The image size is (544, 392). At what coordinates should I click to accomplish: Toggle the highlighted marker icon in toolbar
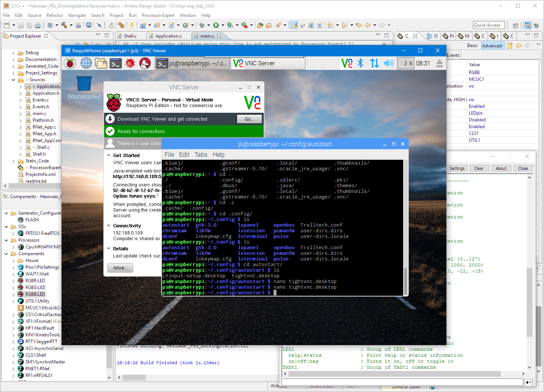[x=294, y=25]
